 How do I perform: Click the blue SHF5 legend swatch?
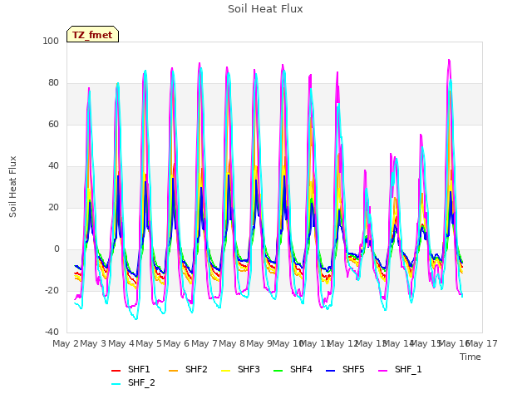click(x=331, y=371)
